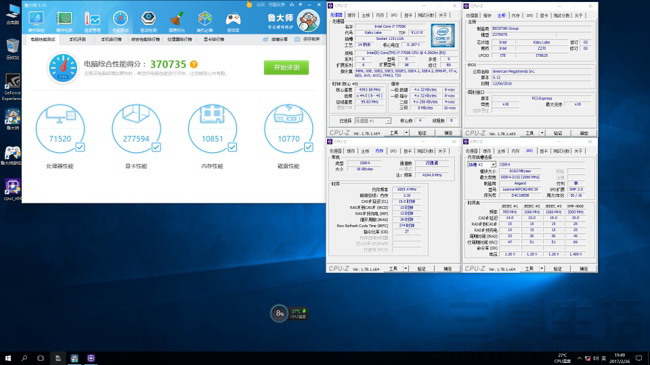The width and height of the screenshot is (650, 365).
Task: Click the Lu Dashi mascot avatar
Action: (x=308, y=21)
